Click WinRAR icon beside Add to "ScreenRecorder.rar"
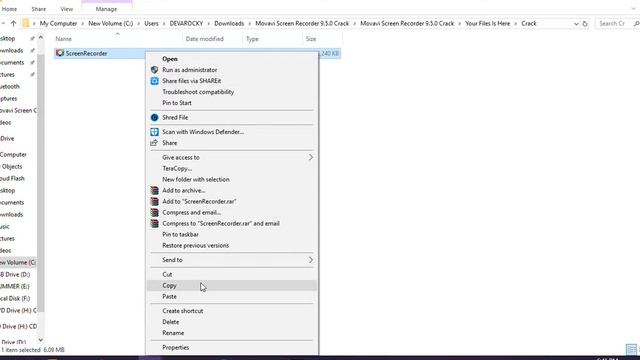The width and height of the screenshot is (640, 360). [154, 202]
